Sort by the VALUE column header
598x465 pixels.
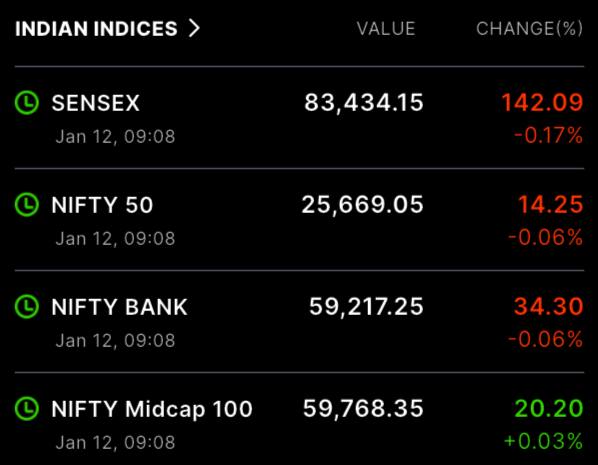(x=386, y=29)
